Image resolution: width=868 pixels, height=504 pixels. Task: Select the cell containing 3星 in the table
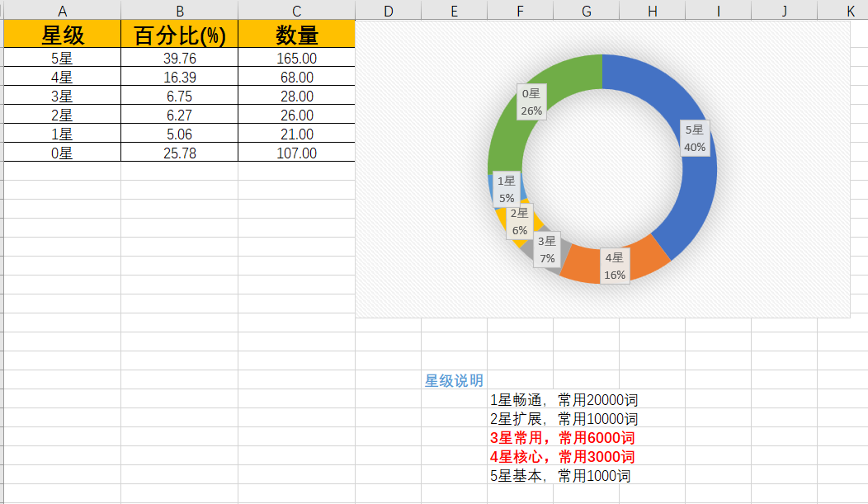tap(62, 95)
